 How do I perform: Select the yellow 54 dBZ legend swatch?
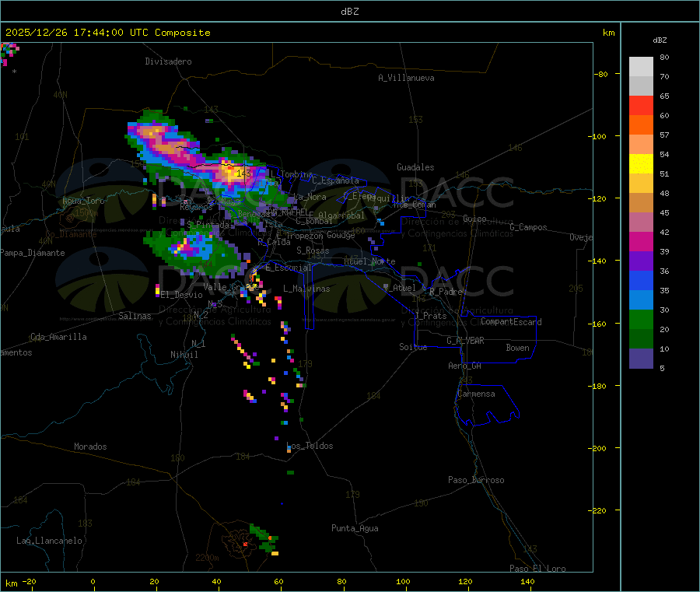coord(641,164)
